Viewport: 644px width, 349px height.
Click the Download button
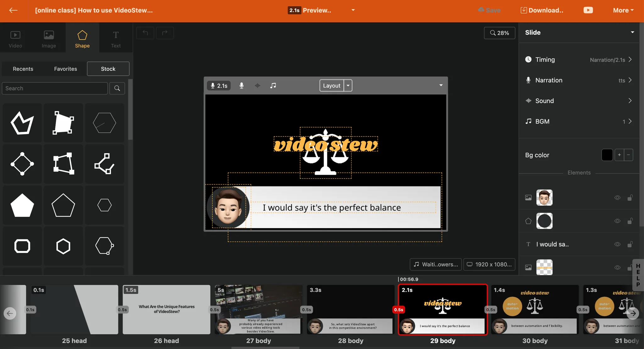(542, 10)
